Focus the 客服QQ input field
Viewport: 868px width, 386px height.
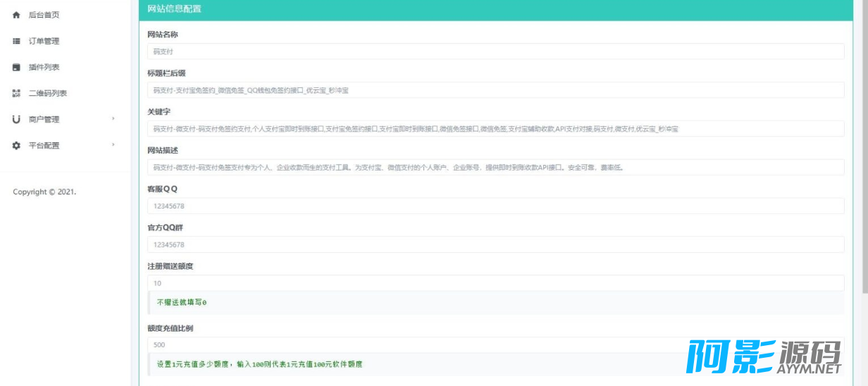pyautogui.click(x=495, y=206)
